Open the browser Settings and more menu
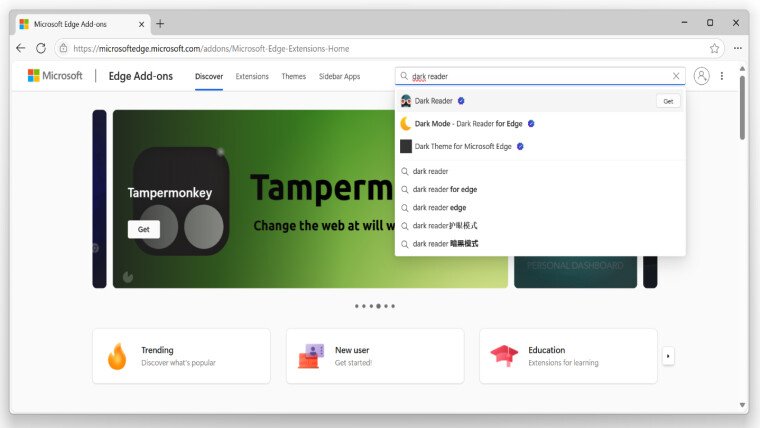Image resolution: width=760 pixels, height=428 pixels. point(738,48)
